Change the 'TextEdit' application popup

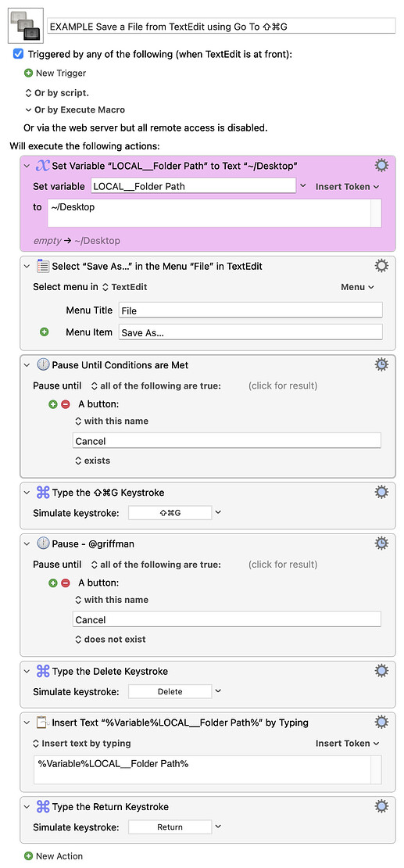tap(124, 287)
